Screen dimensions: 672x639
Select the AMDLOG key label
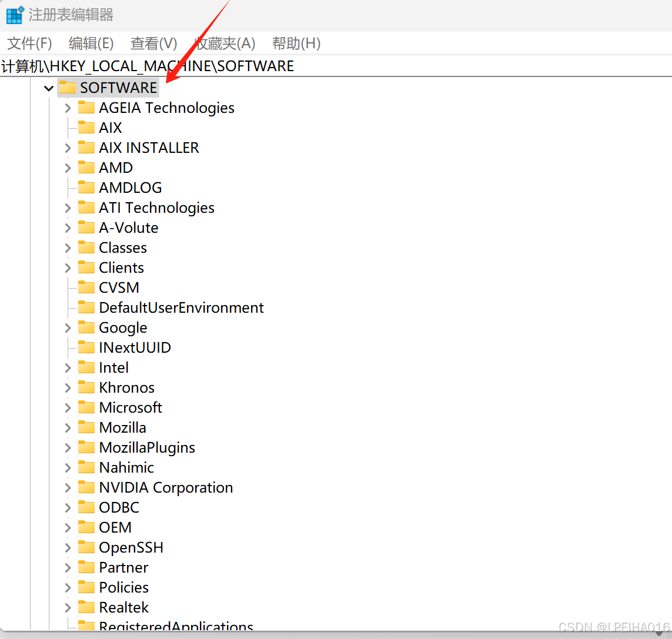click(x=131, y=188)
